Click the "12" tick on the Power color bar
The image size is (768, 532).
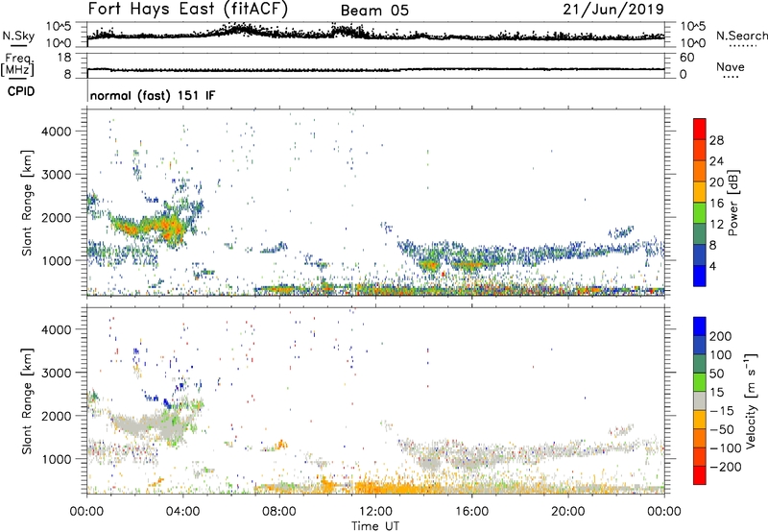[x=716, y=224]
